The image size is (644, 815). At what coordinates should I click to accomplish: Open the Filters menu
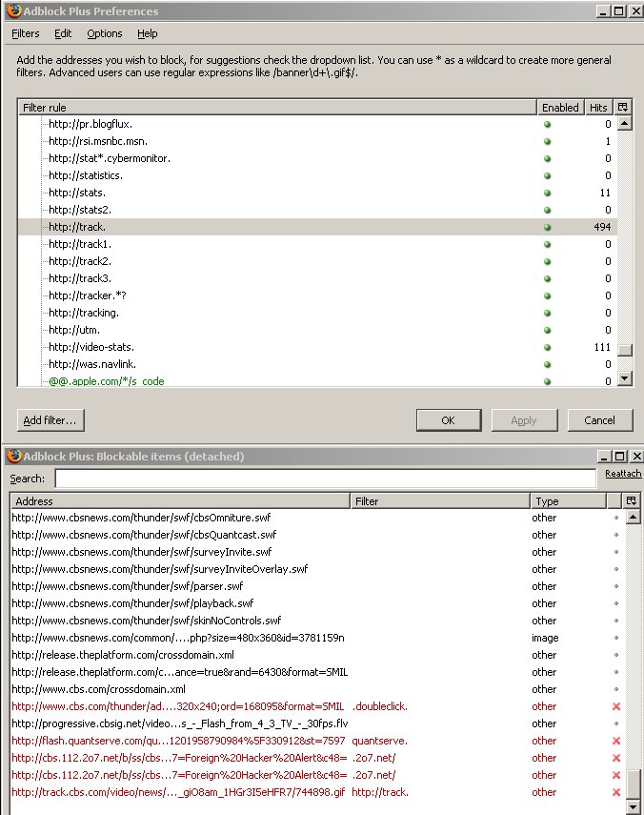26,33
